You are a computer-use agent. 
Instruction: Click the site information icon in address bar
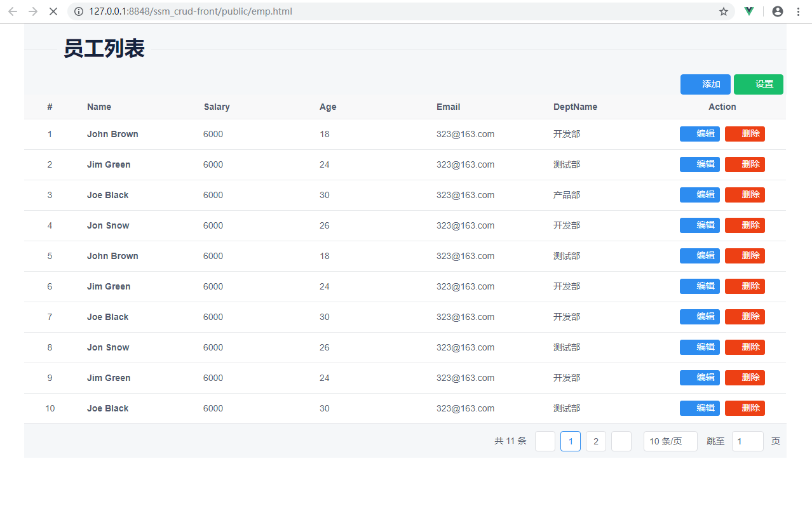pos(79,11)
